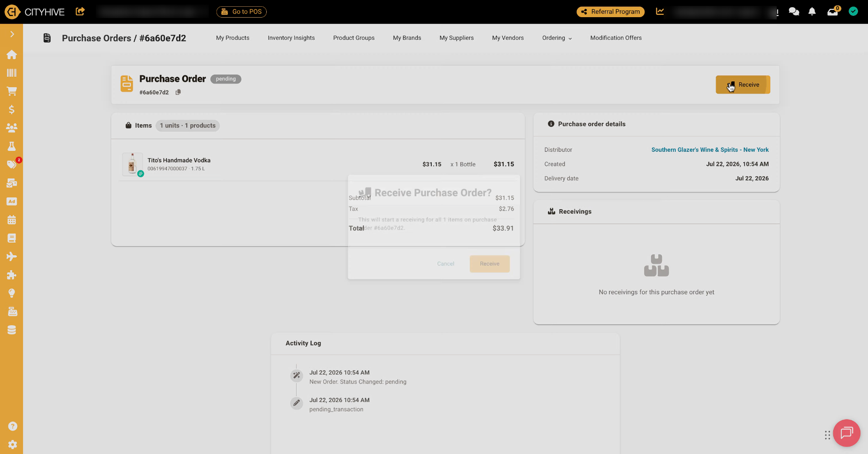
Task: Open the shopping cart icon in sidebar
Action: 12,91
